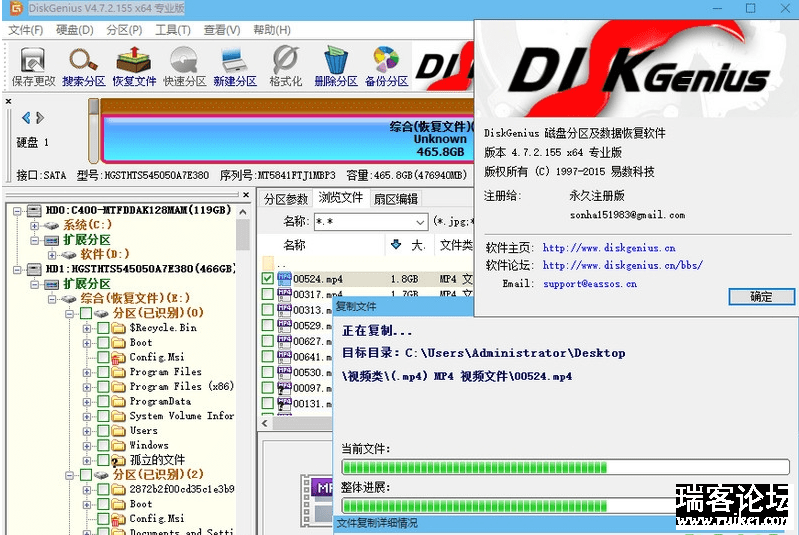Viewport: 799px width, 535px height.
Task: Click the 确定 button in About dialog
Action: point(761,297)
